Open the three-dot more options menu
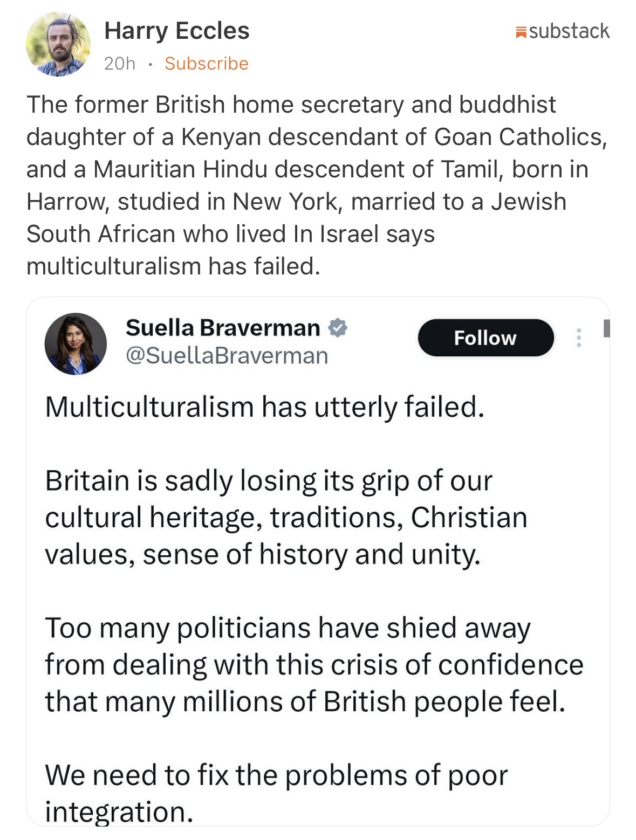Viewport: 636px width, 840px height. coord(579,338)
